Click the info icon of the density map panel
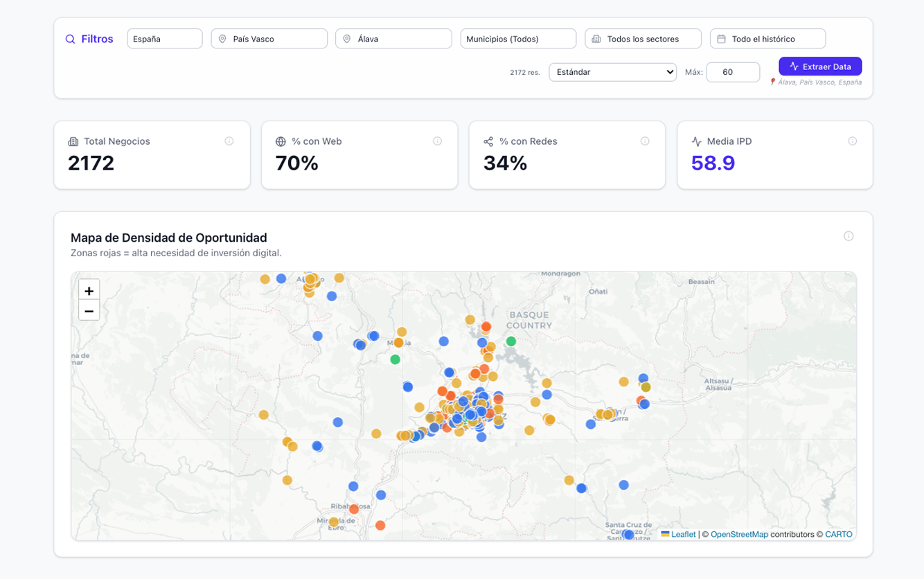 849,236
